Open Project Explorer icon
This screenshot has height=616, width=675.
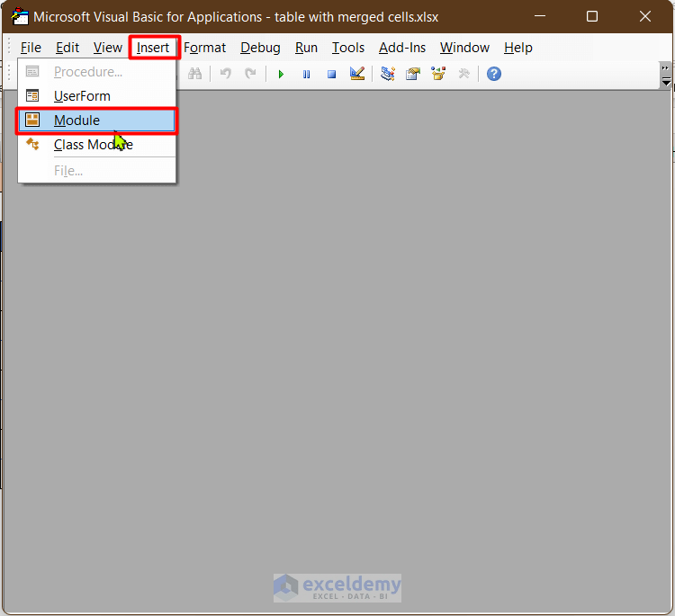[387, 74]
